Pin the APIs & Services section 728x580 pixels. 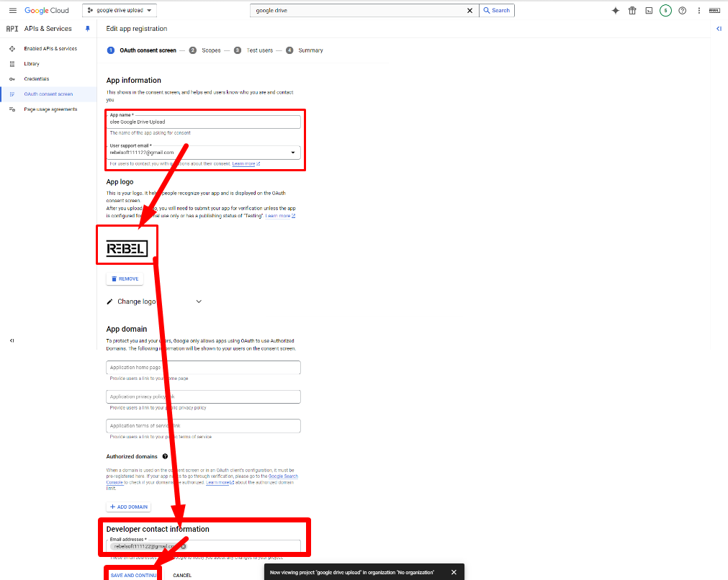(x=87, y=28)
